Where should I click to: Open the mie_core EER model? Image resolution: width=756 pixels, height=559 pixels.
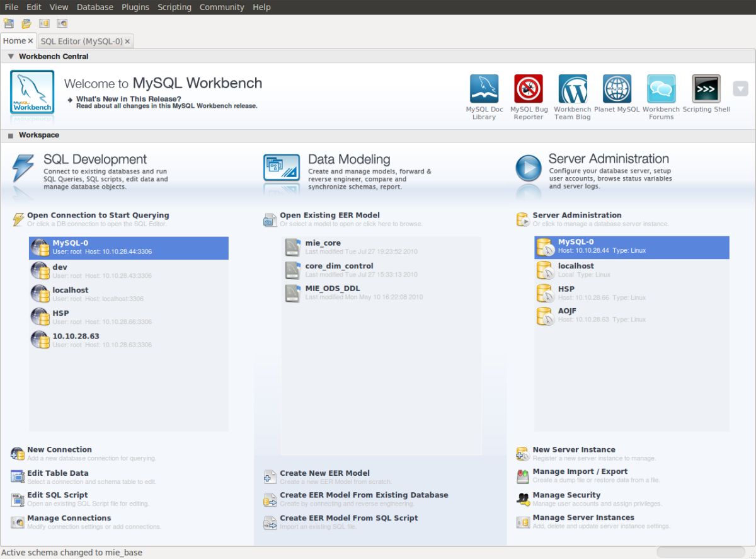point(381,247)
